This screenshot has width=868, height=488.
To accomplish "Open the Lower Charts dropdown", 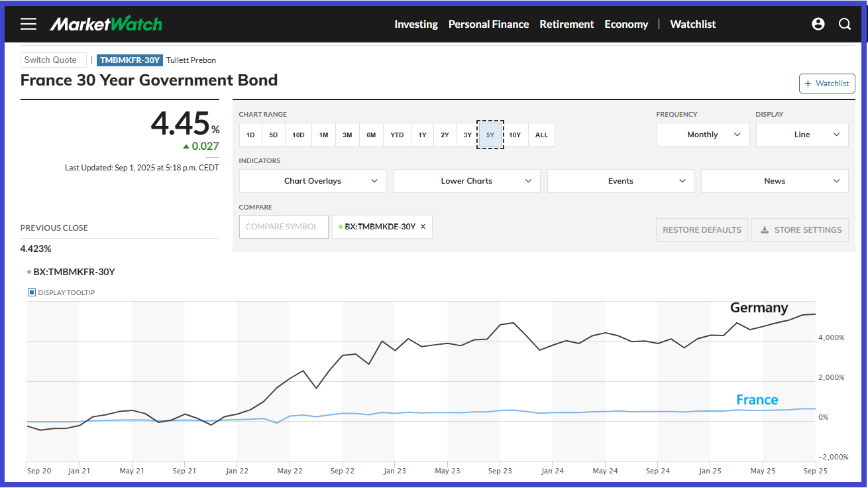I will 466,181.
